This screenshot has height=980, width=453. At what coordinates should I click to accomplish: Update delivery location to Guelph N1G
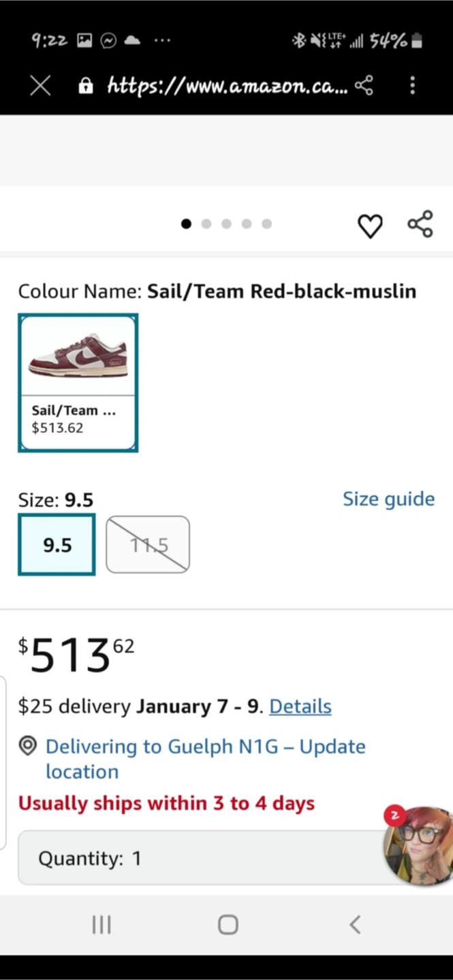(x=204, y=758)
